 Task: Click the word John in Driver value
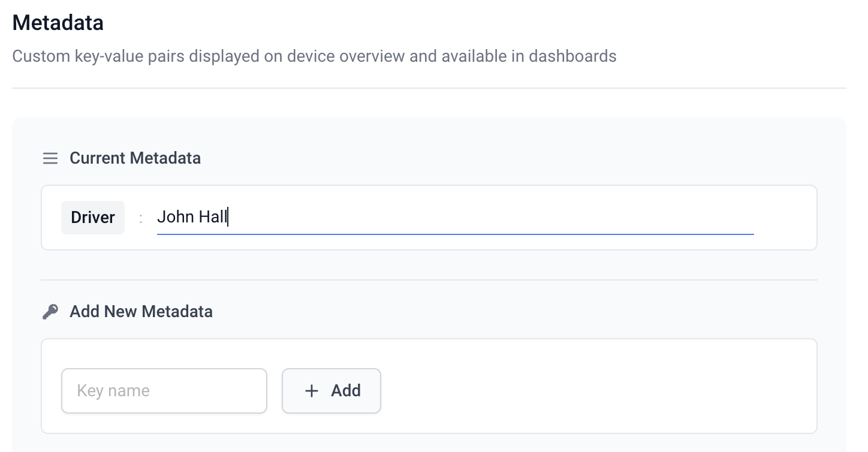coord(175,217)
